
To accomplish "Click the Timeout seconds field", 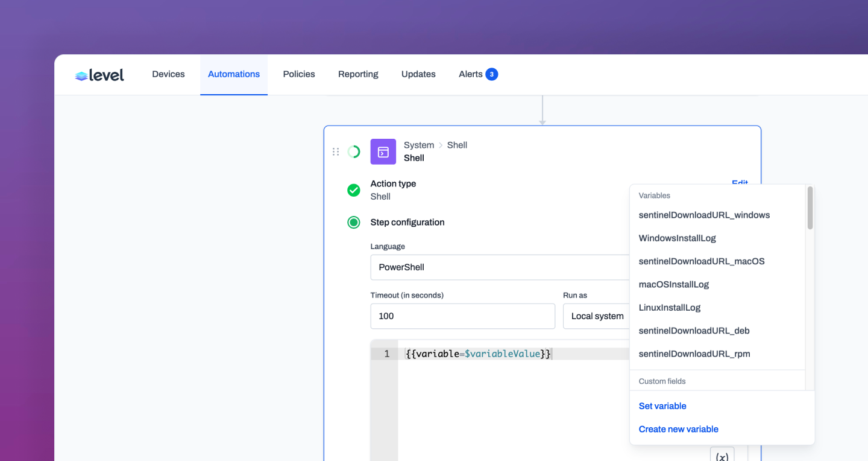I will (x=463, y=316).
